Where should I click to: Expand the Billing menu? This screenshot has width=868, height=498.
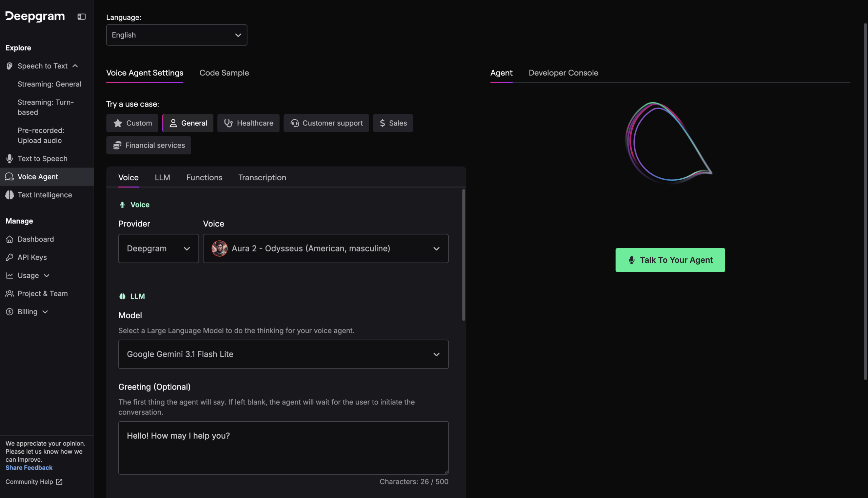click(45, 312)
